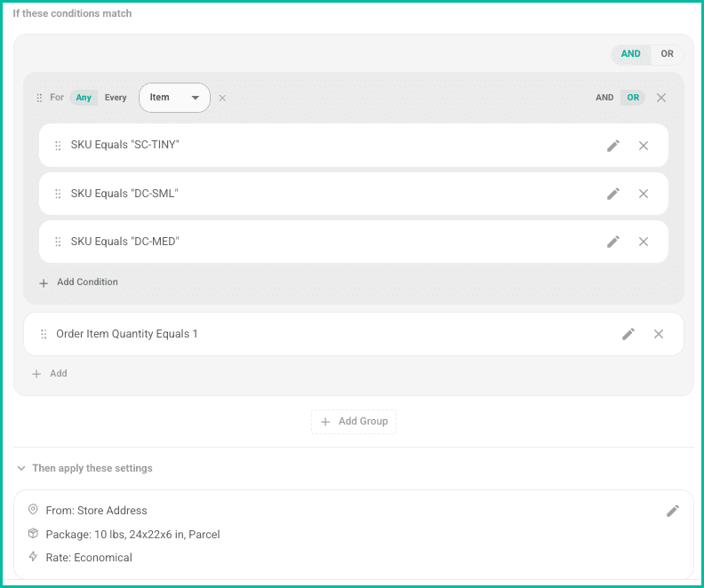Set the Item group logic to OR
The image size is (704, 588).
[633, 98]
